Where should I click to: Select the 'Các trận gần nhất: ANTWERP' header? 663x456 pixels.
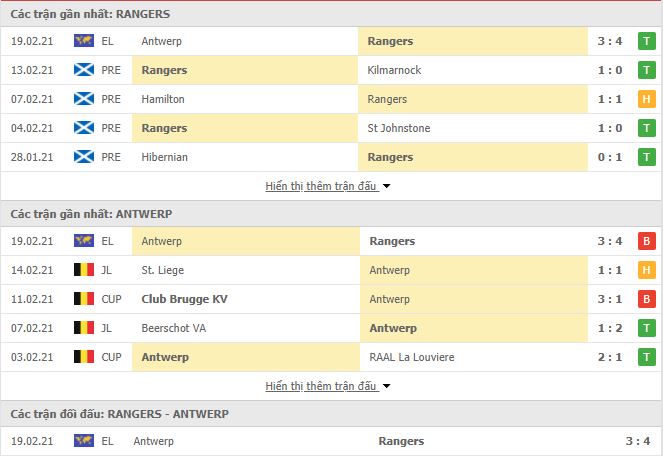[x=91, y=214]
